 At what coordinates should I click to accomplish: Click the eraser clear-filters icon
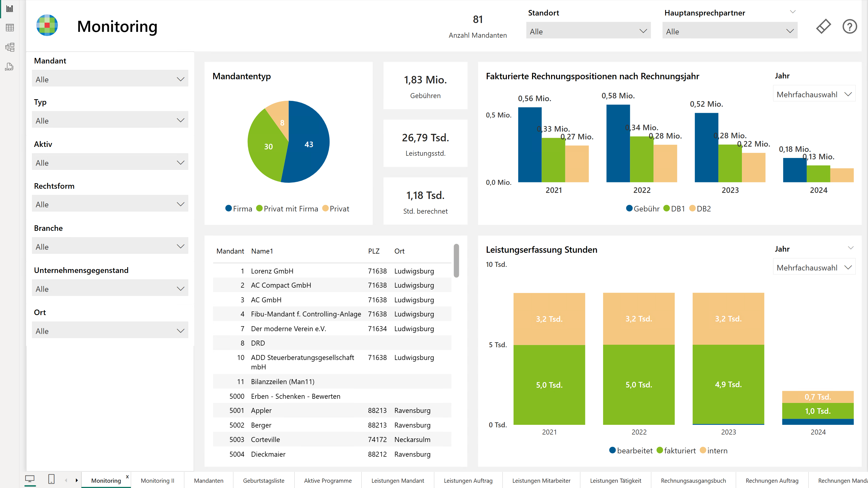tap(823, 26)
